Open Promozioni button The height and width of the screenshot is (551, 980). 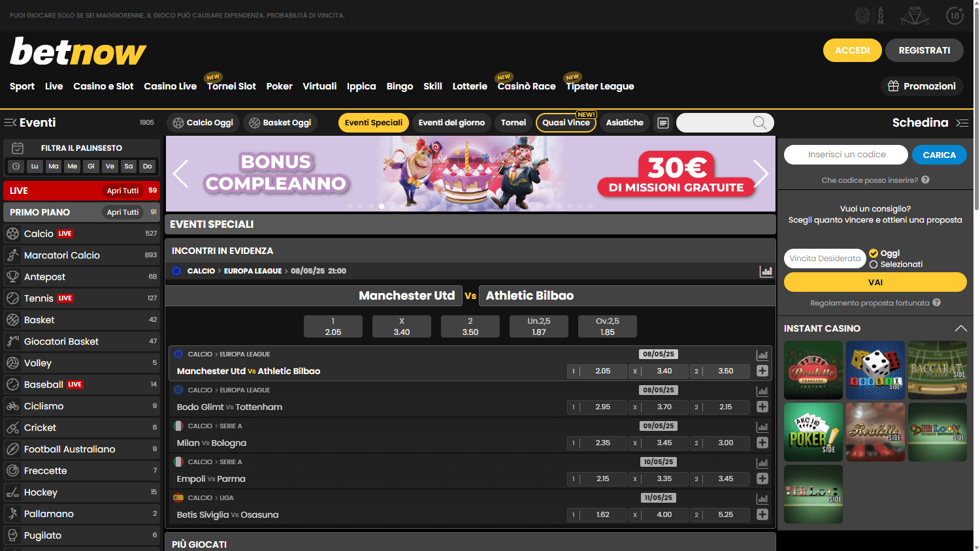coord(922,86)
